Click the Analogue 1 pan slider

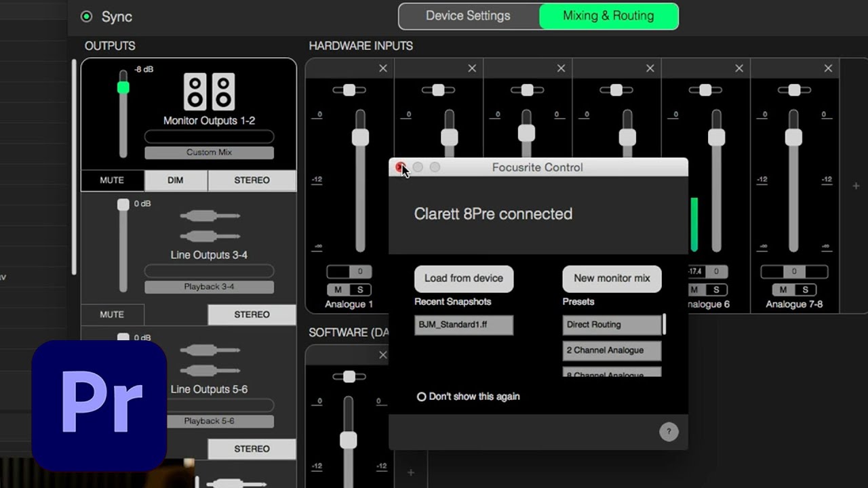pyautogui.click(x=349, y=90)
